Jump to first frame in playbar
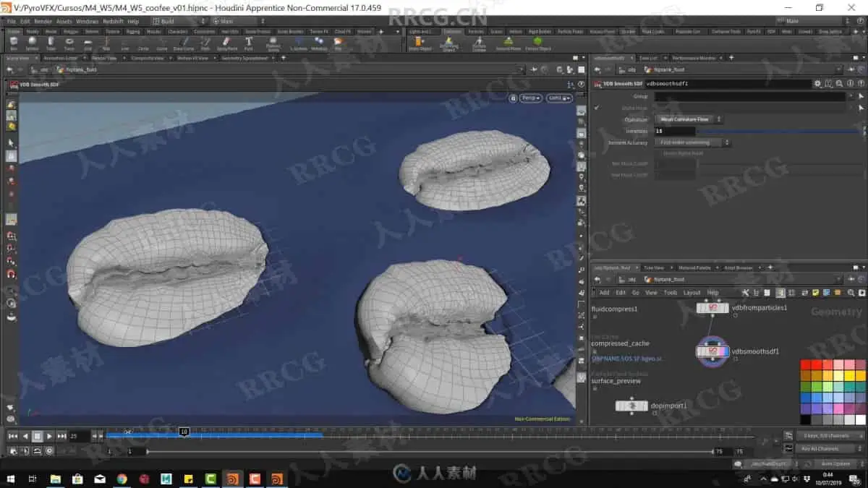 12,436
